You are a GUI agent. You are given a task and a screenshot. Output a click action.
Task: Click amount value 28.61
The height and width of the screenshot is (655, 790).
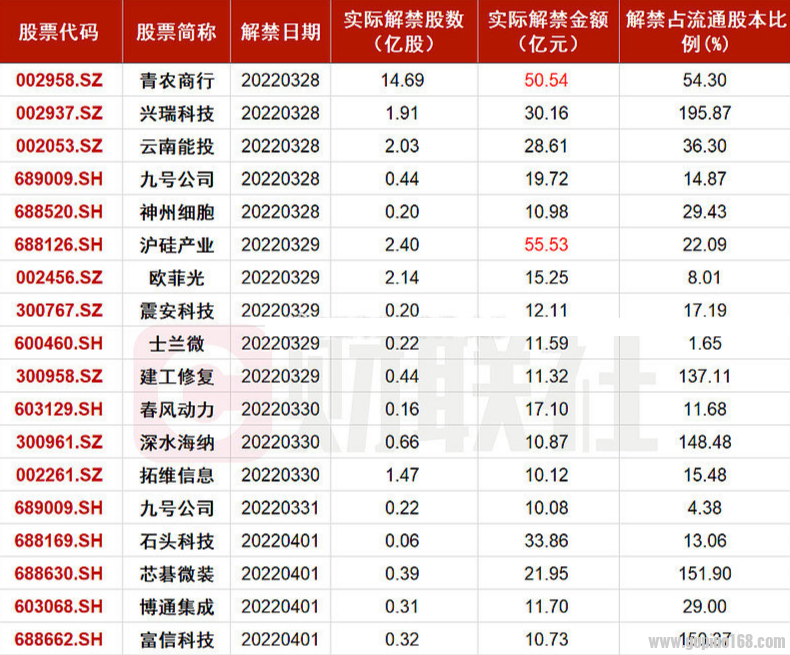546,146
